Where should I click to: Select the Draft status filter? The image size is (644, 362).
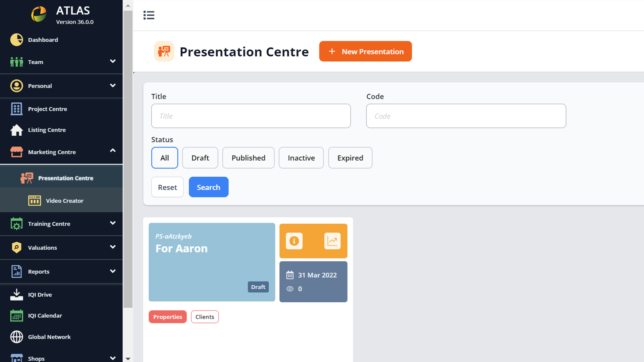[200, 158]
